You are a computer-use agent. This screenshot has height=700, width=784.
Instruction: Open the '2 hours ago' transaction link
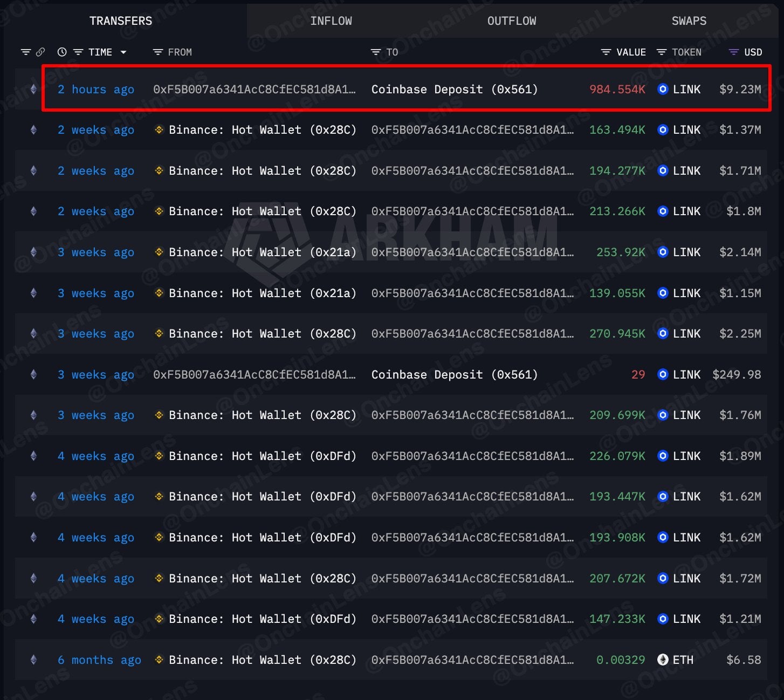96,90
